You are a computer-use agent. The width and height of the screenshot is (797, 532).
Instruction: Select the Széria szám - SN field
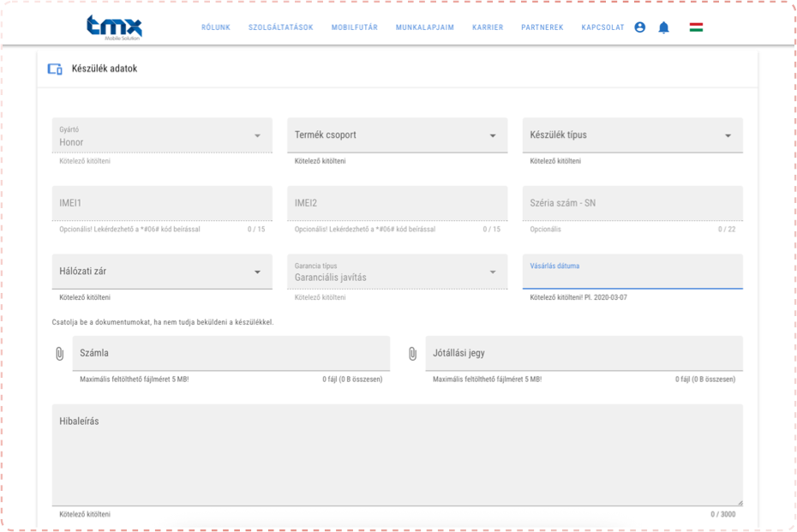click(x=632, y=204)
